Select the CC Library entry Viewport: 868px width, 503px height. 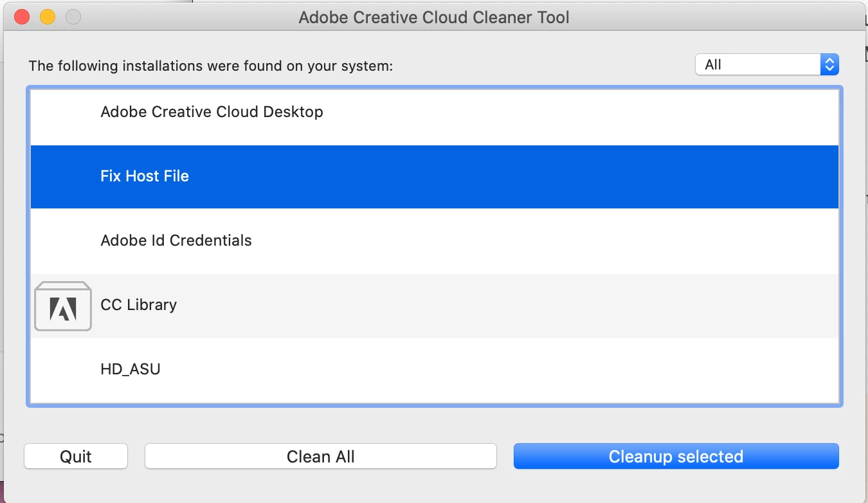435,306
